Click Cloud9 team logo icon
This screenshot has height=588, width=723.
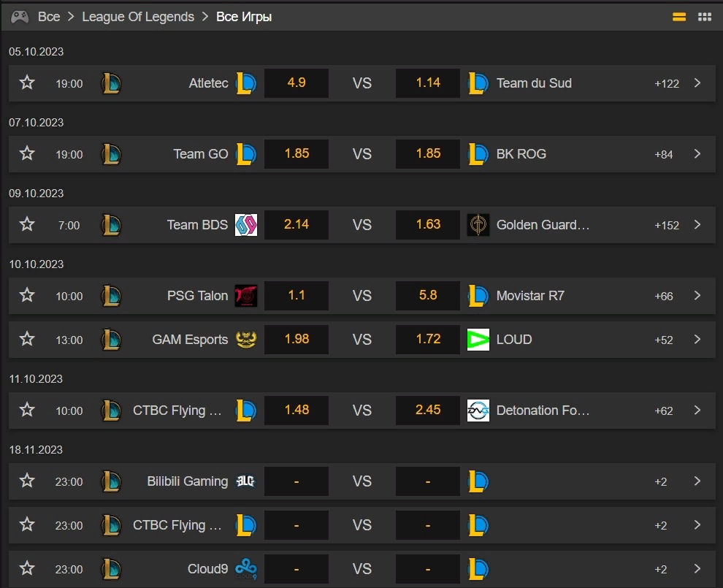[x=246, y=569]
